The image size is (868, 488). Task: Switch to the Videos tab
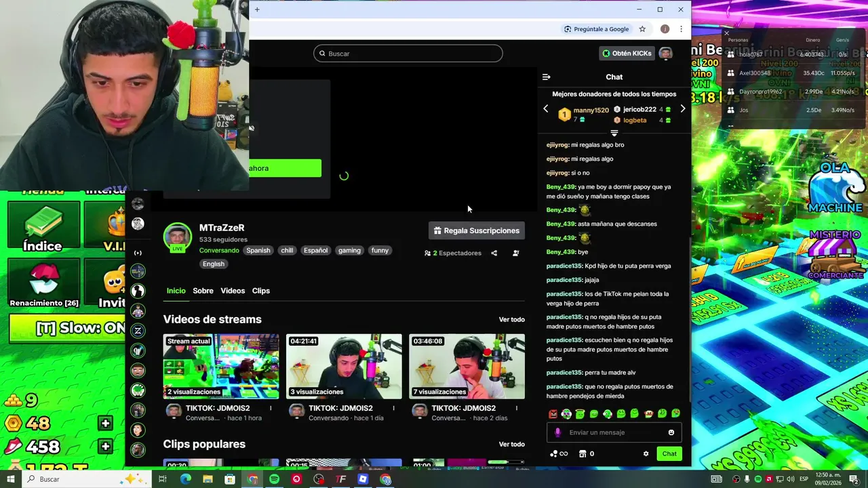[x=233, y=291]
